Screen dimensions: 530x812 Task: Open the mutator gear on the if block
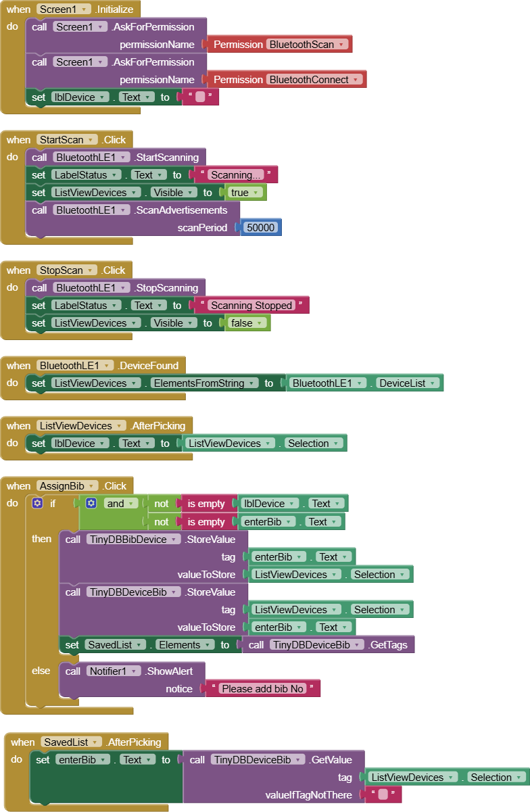(x=38, y=504)
